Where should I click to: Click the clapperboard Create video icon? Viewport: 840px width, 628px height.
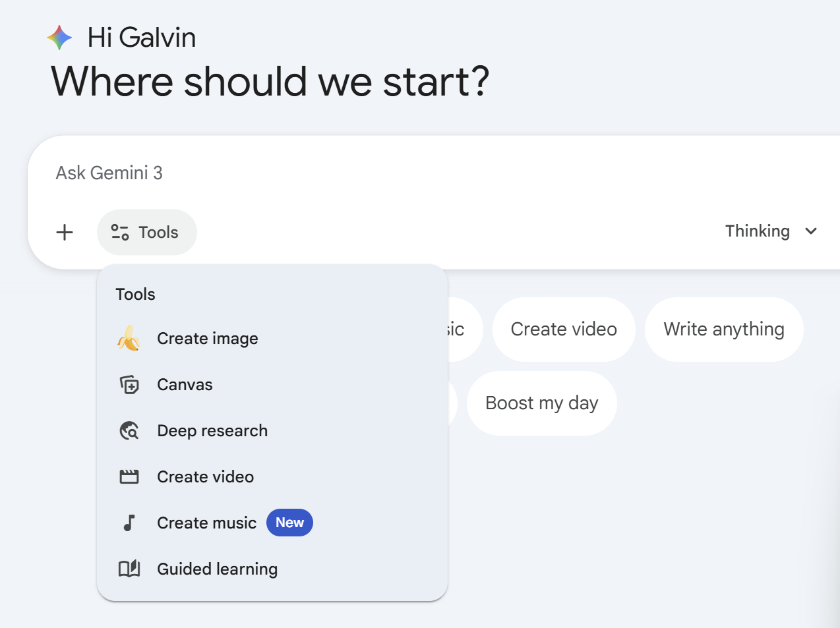[x=129, y=476]
